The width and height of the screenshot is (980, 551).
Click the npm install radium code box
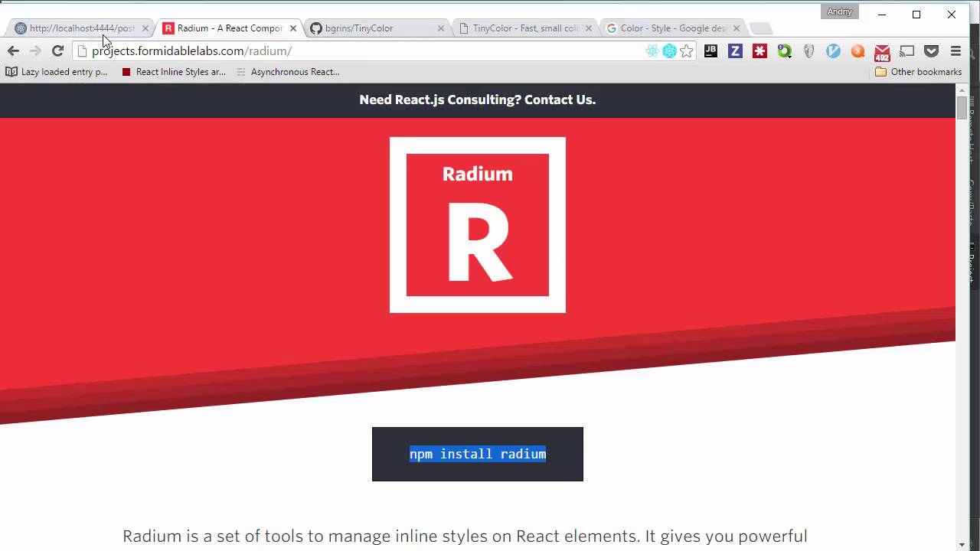tap(478, 454)
